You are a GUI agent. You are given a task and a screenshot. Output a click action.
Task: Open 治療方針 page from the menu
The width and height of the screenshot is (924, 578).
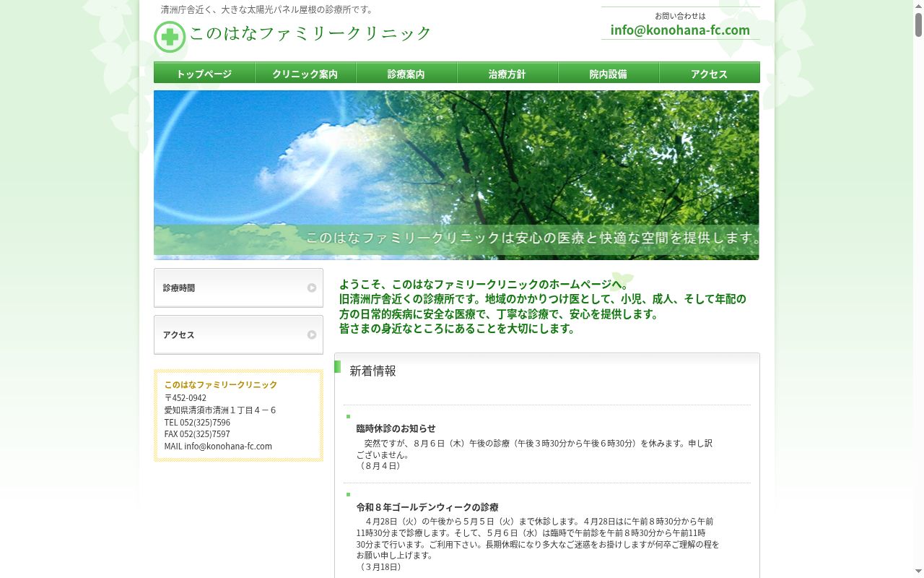pyautogui.click(x=507, y=73)
